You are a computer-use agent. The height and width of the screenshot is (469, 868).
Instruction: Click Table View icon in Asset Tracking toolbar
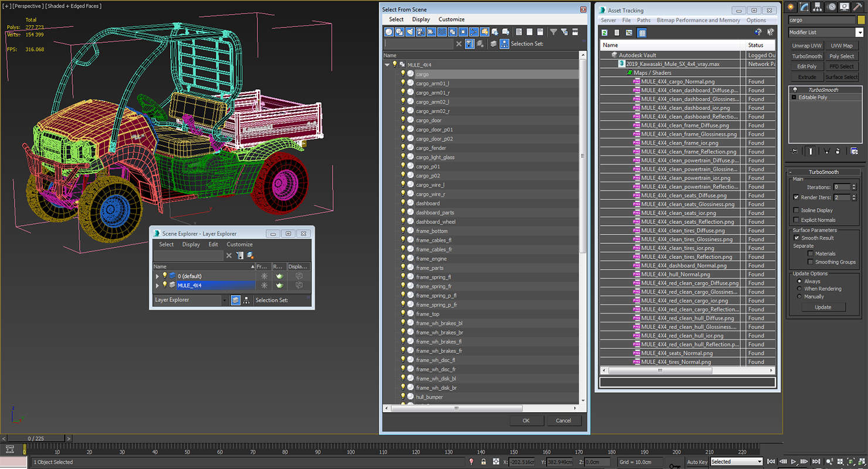(x=642, y=33)
